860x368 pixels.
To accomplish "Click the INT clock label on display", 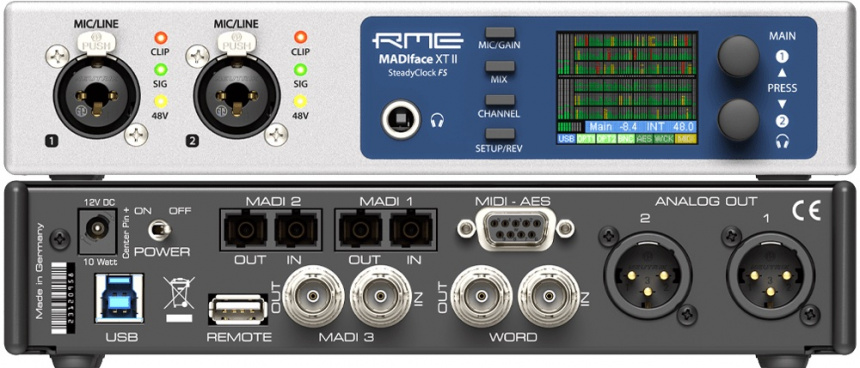I will click(655, 127).
